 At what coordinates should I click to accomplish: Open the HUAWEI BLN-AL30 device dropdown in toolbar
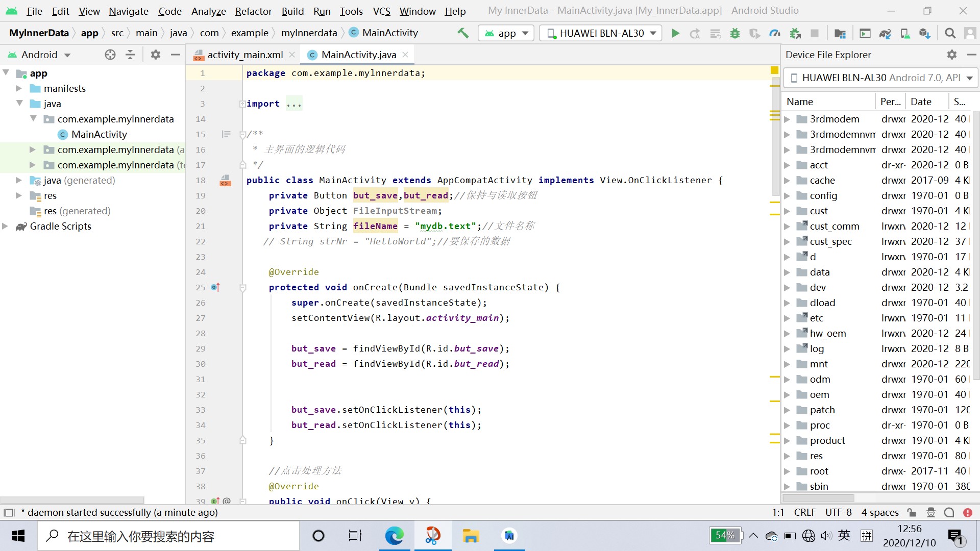(601, 33)
